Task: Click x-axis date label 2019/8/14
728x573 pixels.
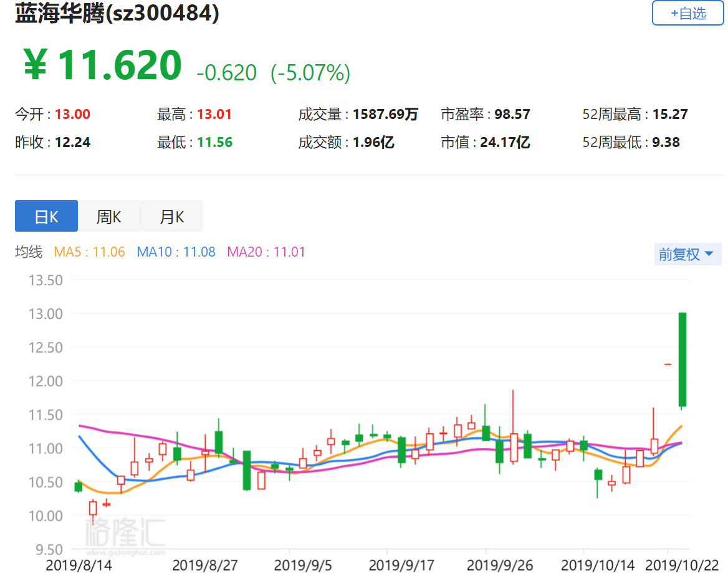Action: (79, 565)
